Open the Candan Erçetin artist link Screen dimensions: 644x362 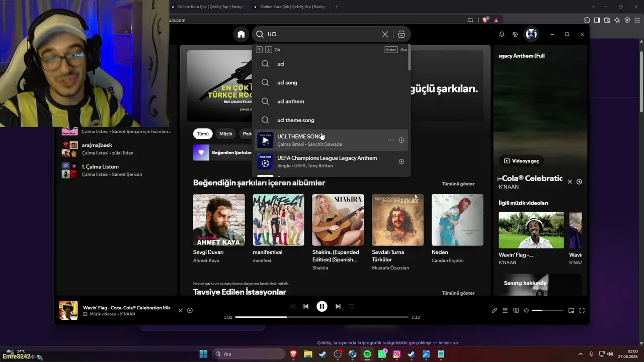(x=448, y=260)
